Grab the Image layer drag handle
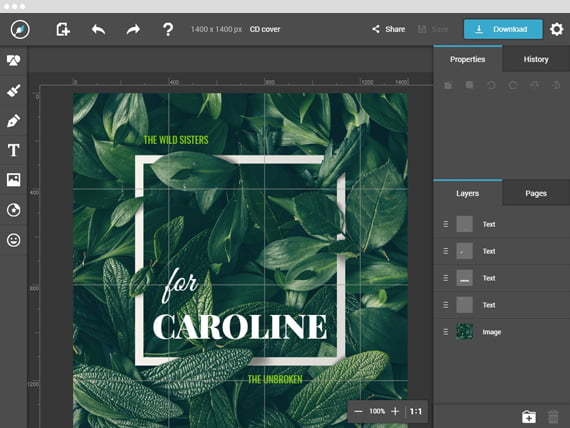Screen dimensions: 570x428 [445, 332]
